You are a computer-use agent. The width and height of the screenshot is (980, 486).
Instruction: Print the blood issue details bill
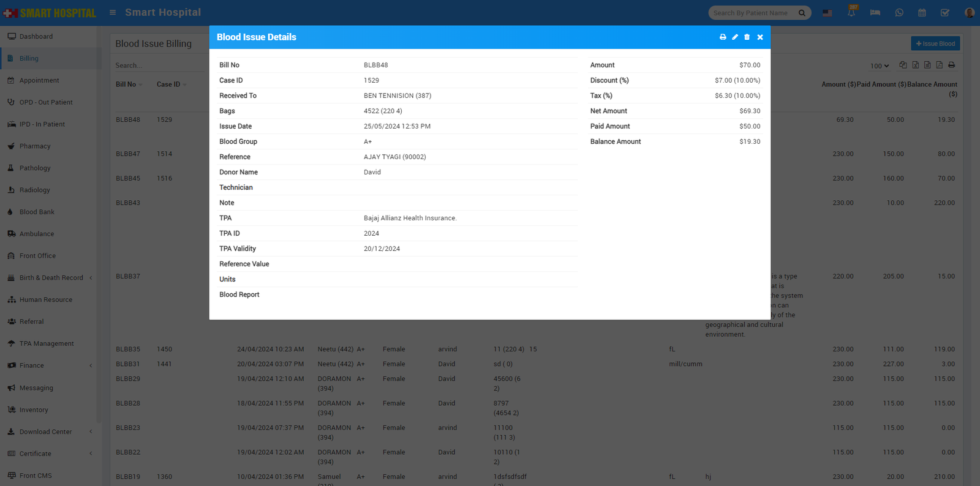pyautogui.click(x=723, y=37)
